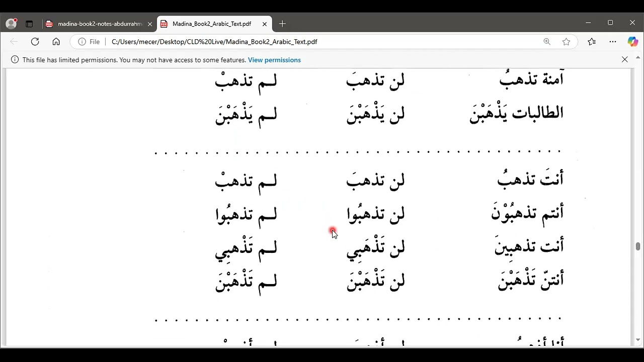Click the text لن تَذْهَبِي
The height and width of the screenshot is (362, 644).
click(x=375, y=248)
